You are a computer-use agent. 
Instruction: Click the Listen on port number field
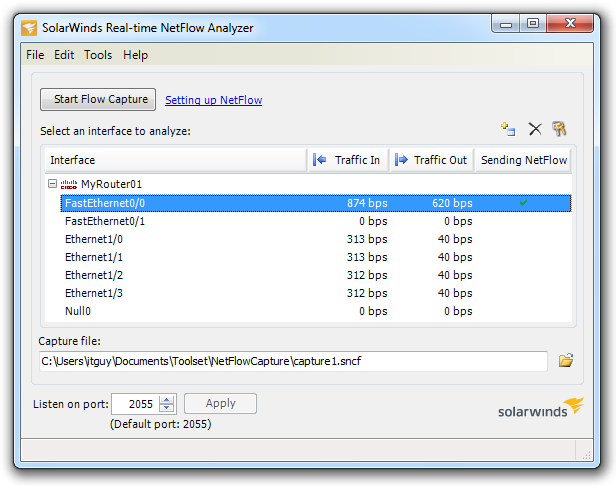[135, 404]
